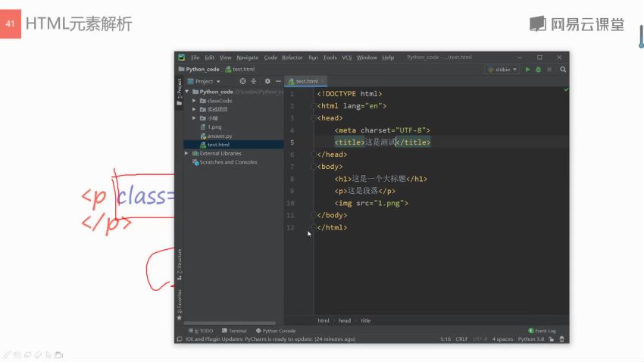Expand the 小组 folder arrow
This screenshot has width=644, height=362.
click(x=194, y=118)
